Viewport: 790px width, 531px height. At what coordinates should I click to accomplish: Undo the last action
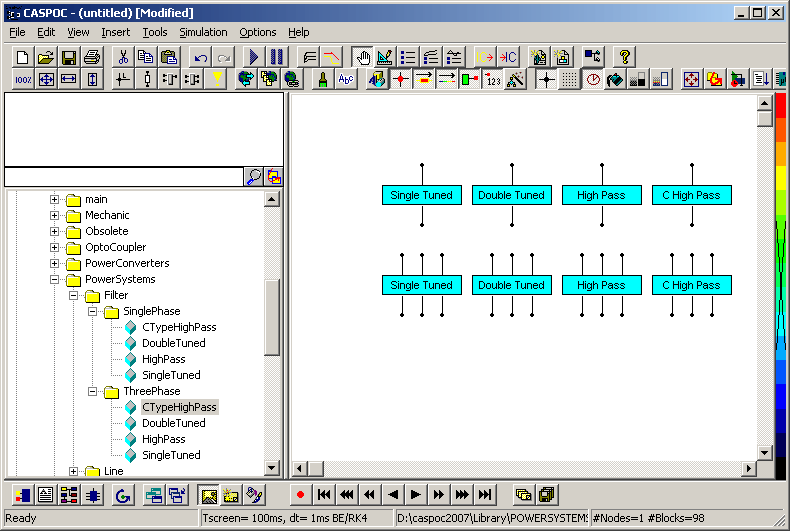[x=201, y=57]
